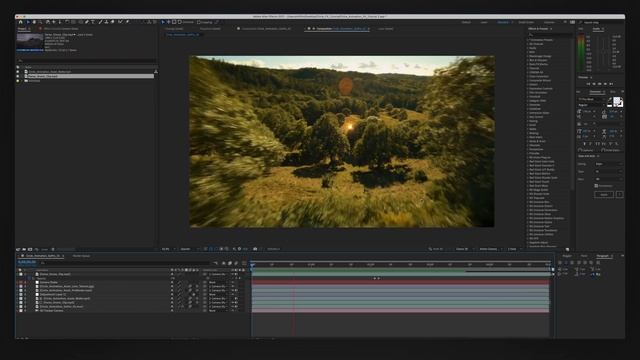Switch to the Small Screen workspace
Screen dimensions: 640x360
tap(526, 22)
